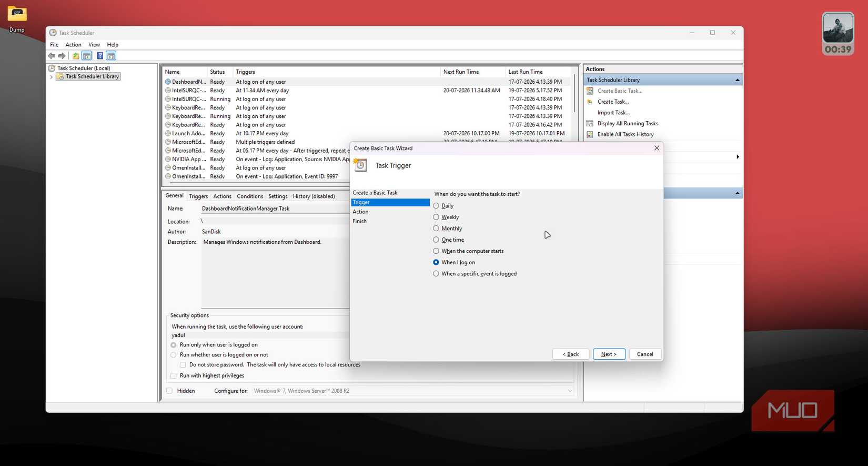Viewport: 868px width, 466px height.
Task: Click the Task Scheduler title bar icon
Action: (53, 33)
